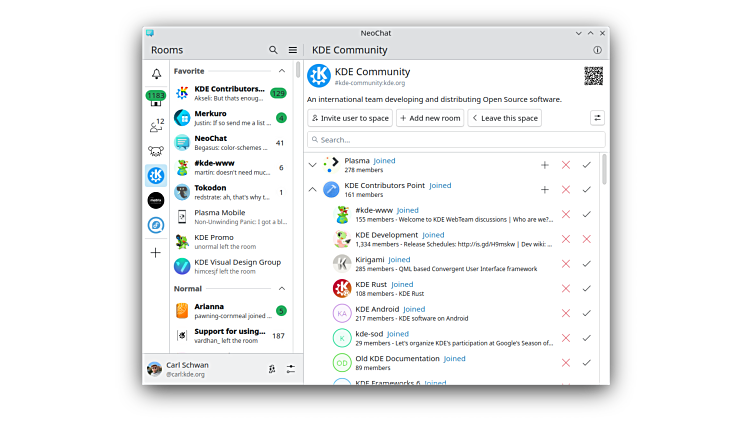This screenshot has height=423, width=752.
Task: Open the direct chats people icon
Action: pyautogui.click(x=156, y=124)
